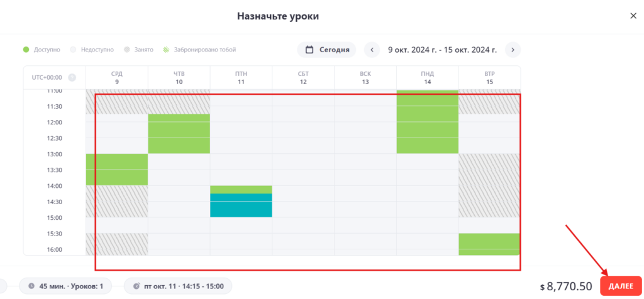Click the clock icon in duration chip
Image resolution: width=644 pixels, height=299 pixels.
31,286
